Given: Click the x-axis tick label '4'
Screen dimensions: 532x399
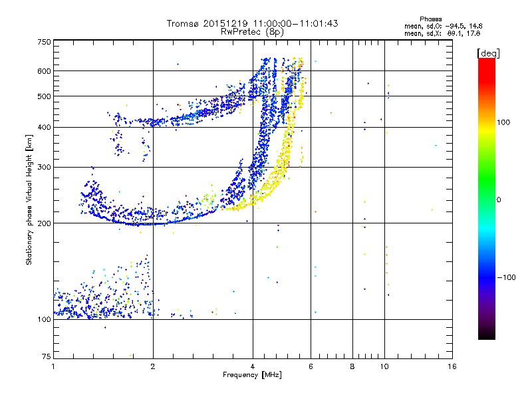Looking at the screenshot, I should click(x=253, y=366).
